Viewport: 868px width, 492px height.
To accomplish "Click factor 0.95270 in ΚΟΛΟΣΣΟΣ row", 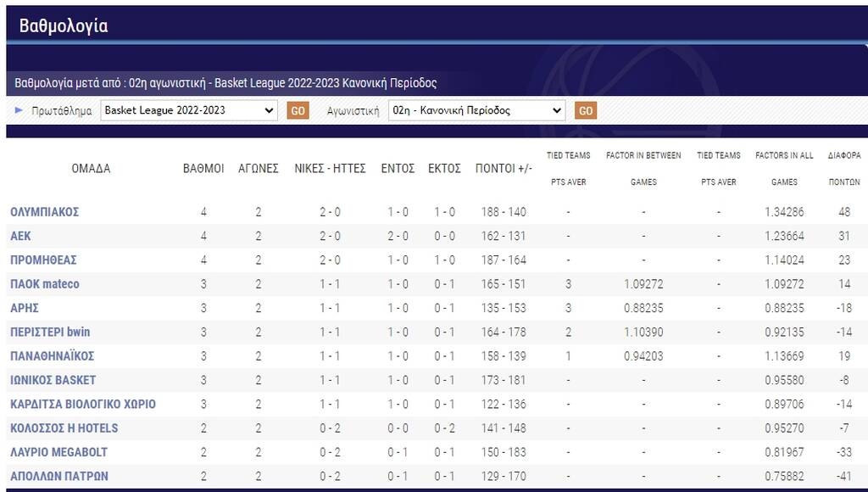I will 784,428.
